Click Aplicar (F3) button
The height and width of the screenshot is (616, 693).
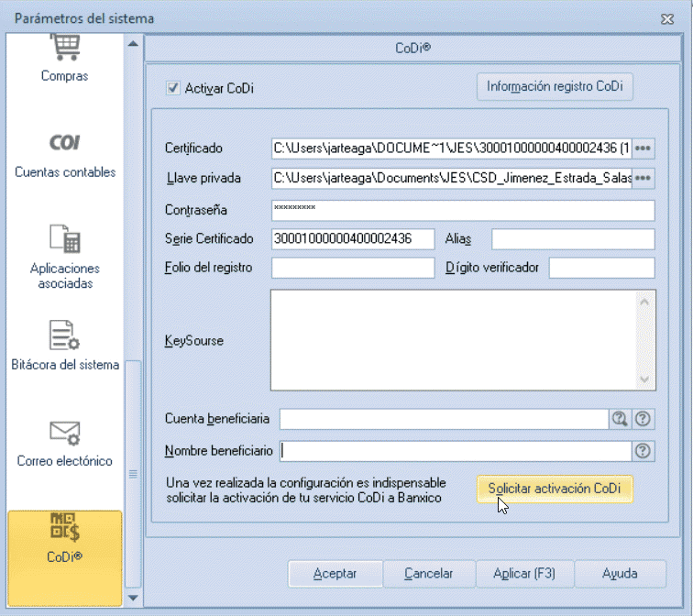pyautogui.click(x=524, y=574)
